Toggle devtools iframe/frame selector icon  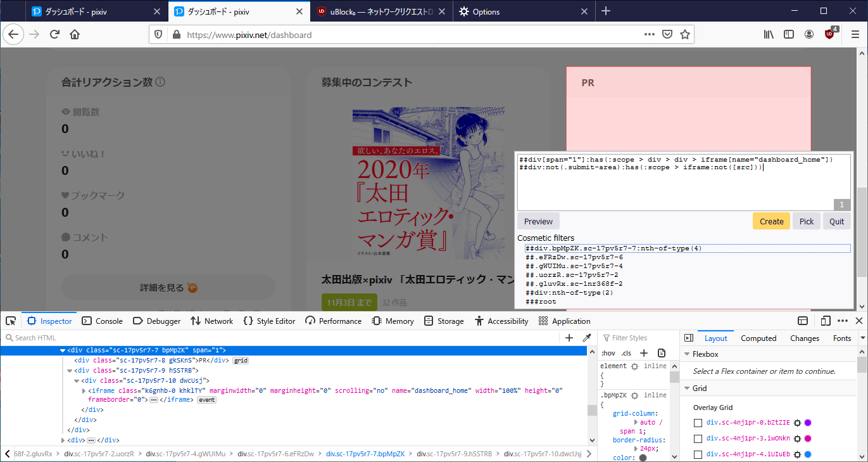pos(803,321)
